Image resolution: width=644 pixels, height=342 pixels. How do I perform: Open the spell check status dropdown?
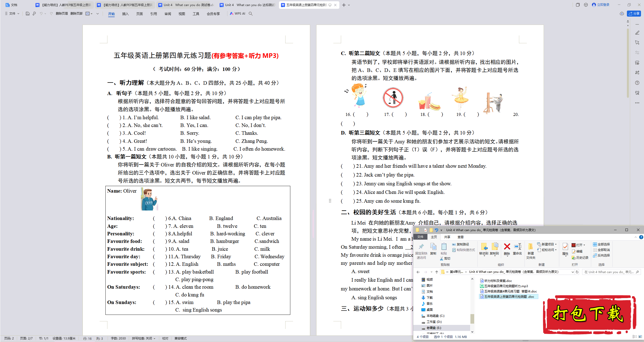[154, 338]
